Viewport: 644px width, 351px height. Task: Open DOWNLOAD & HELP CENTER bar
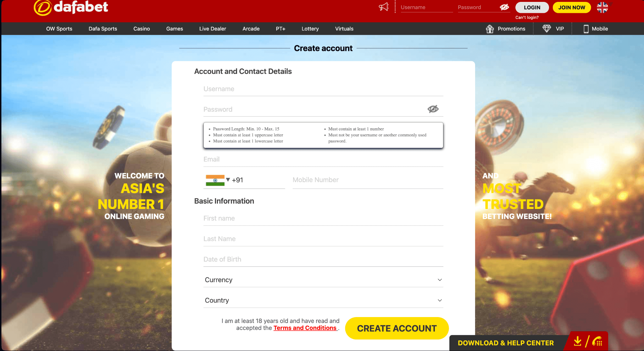506,343
